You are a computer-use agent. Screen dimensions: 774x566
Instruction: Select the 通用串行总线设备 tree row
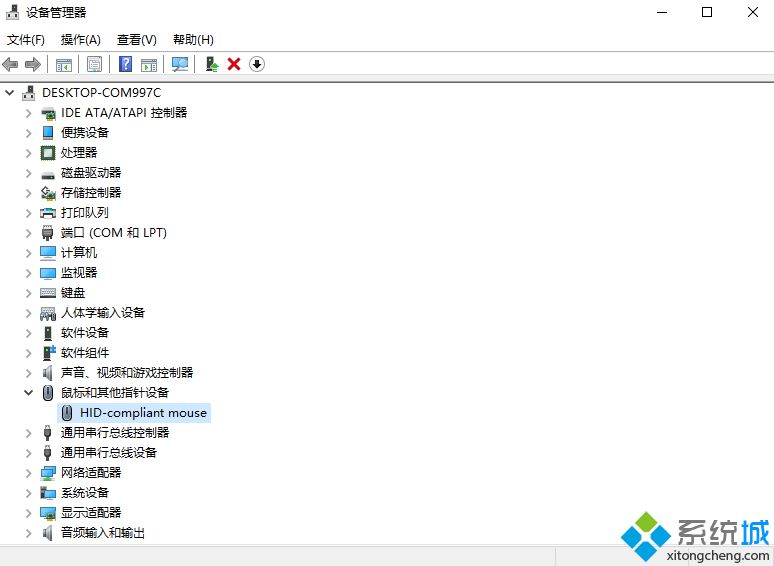(109, 453)
